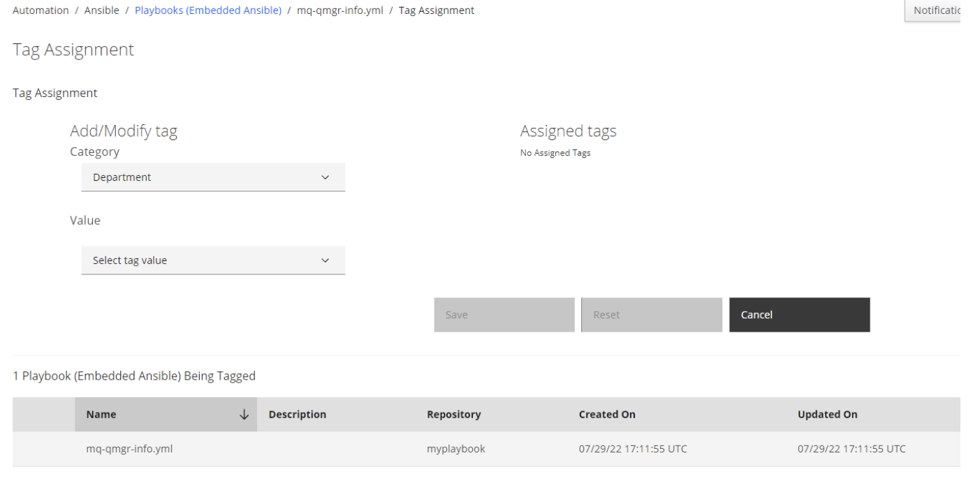Click the chevron in the Department dropdown
Screen dimensions: 980x488
tap(325, 177)
